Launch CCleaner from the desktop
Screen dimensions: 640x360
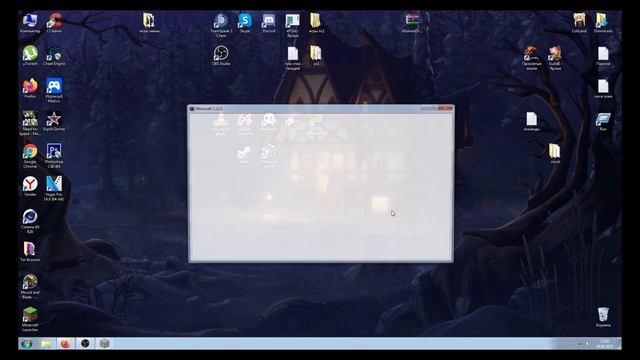[x=54, y=23]
